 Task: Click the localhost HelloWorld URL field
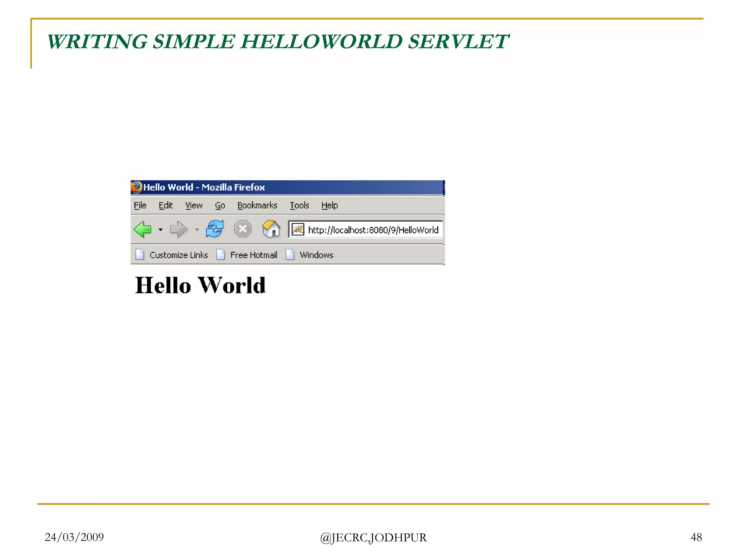pos(373,230)
